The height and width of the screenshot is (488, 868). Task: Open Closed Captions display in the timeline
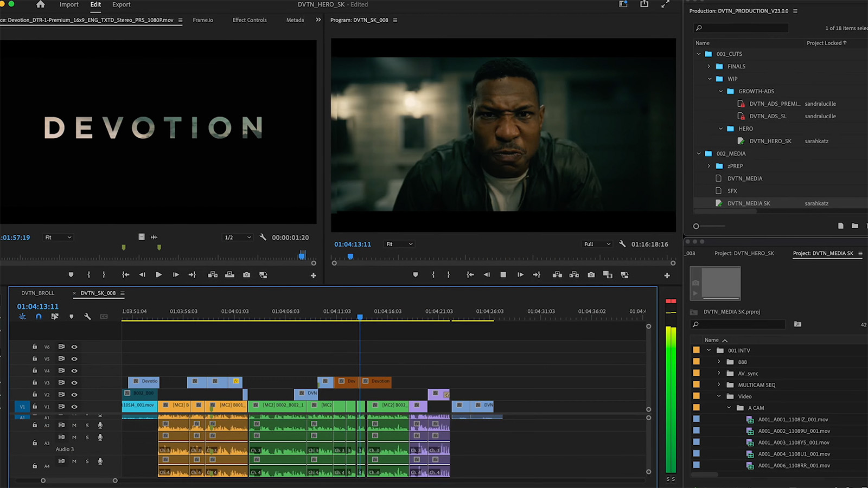[x=103, y=317]
